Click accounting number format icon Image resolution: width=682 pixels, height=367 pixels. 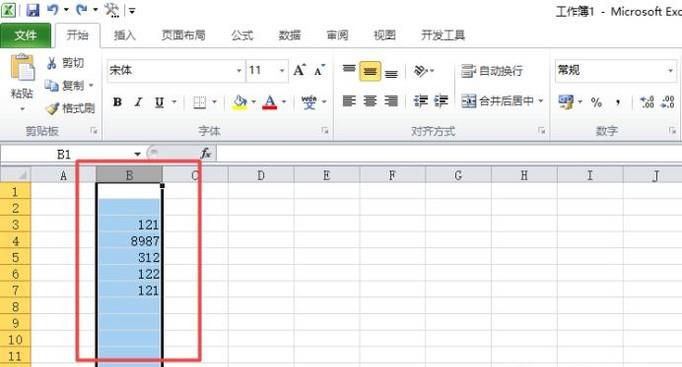pos(566,102)
